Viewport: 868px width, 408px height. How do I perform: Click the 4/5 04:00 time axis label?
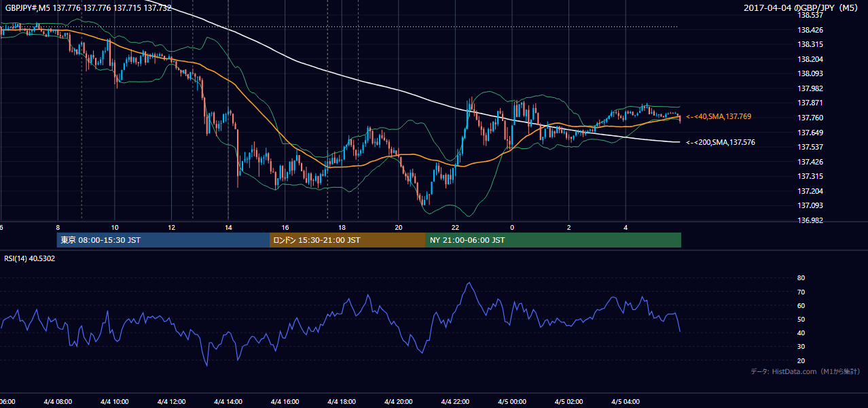(626, 402)
